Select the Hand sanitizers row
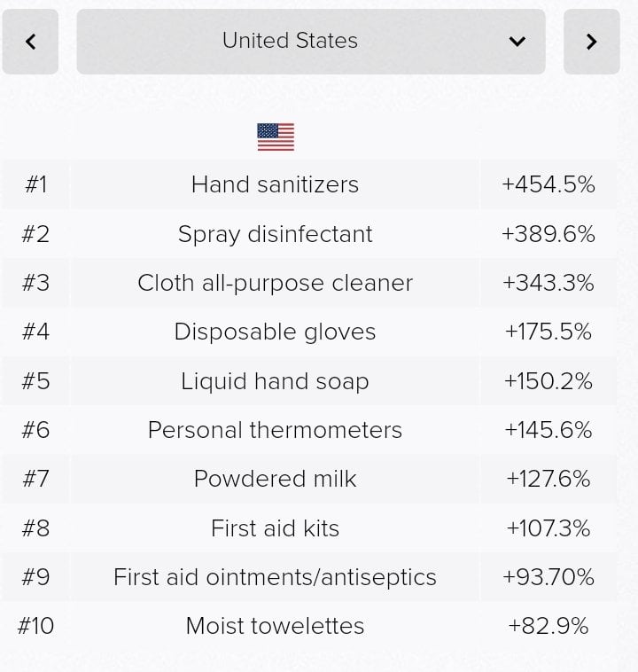 point(275,184)
